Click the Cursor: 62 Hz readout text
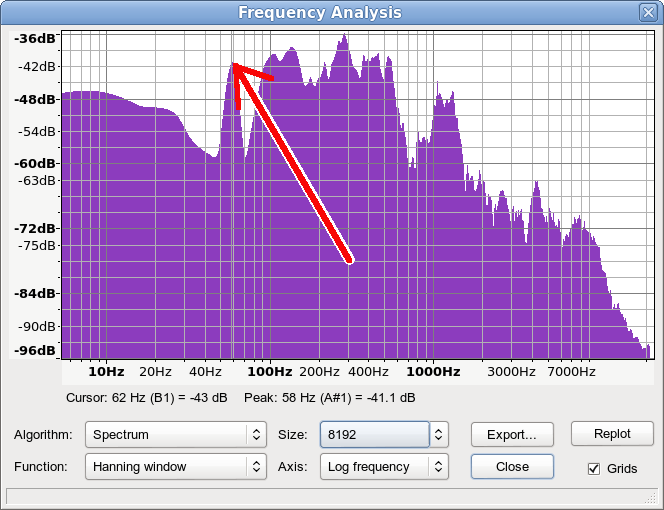This screenshot has height=510, width=664. [x=146, y=398]
